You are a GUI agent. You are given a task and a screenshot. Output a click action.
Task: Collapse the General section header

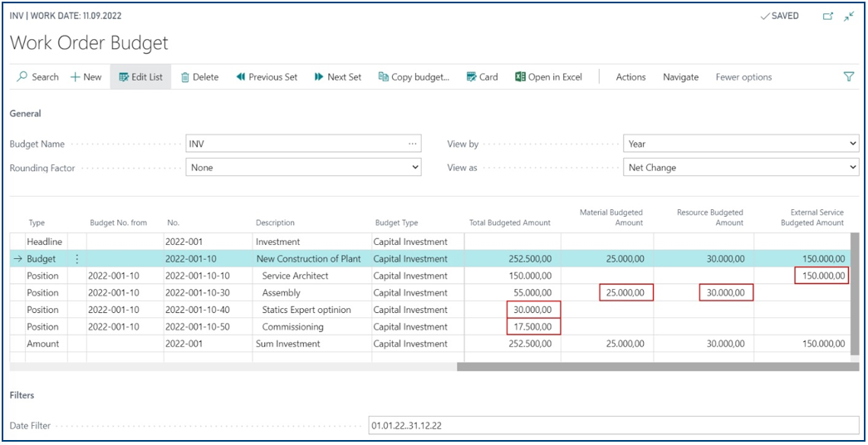[26, 114]
